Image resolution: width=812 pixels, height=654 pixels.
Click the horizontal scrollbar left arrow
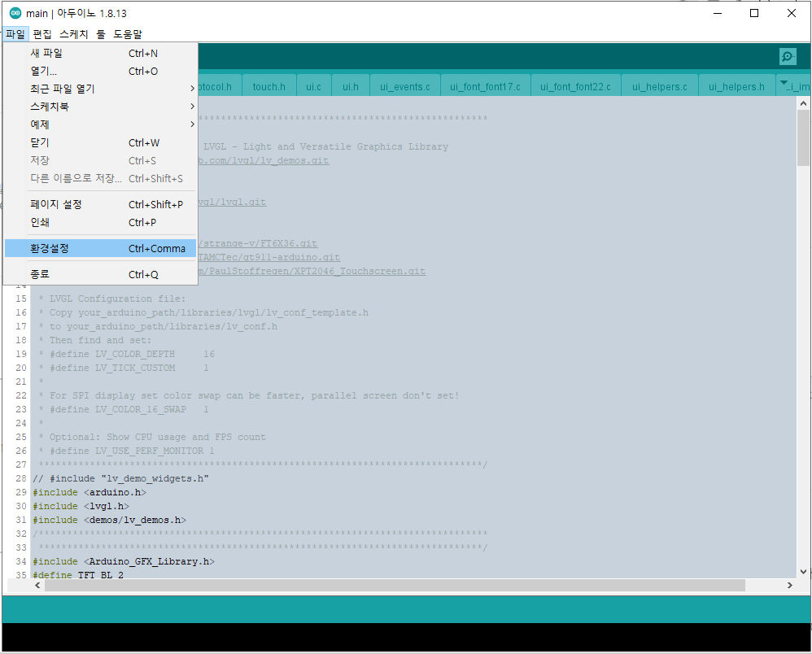point(37,585)
